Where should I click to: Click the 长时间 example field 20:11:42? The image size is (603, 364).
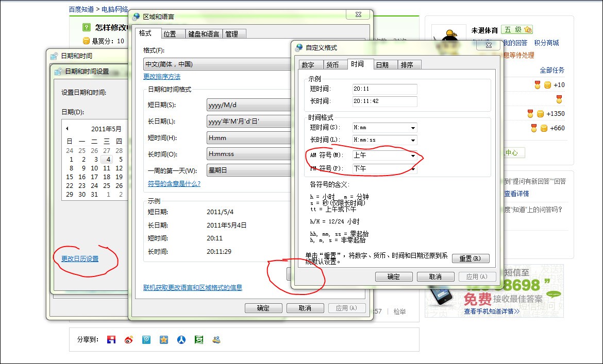tap(384, 101)
